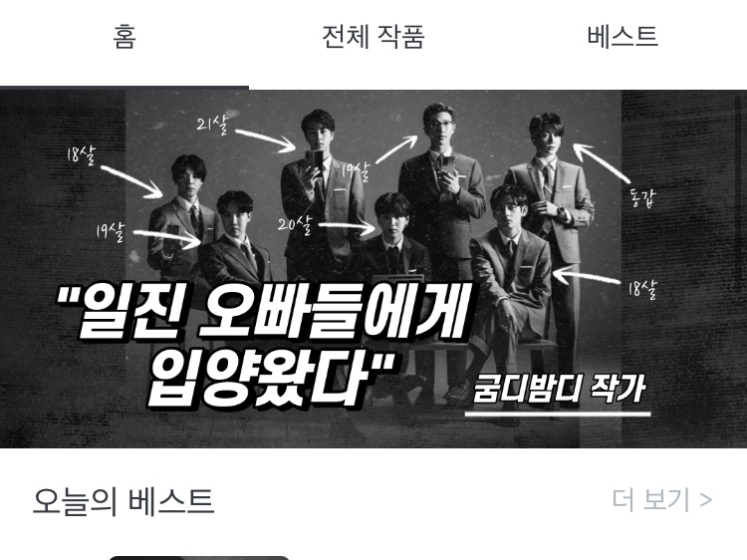This screenshot has width=747, height=560.
Task: Click the handwritten 21살 label in banner
Action: click(212, 124)
